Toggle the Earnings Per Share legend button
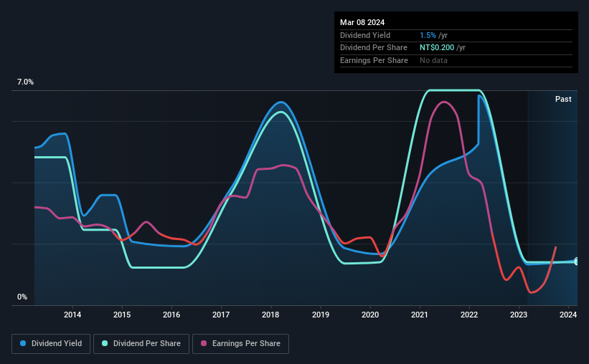This screenshot has width=589, height=364. (240, 344)
